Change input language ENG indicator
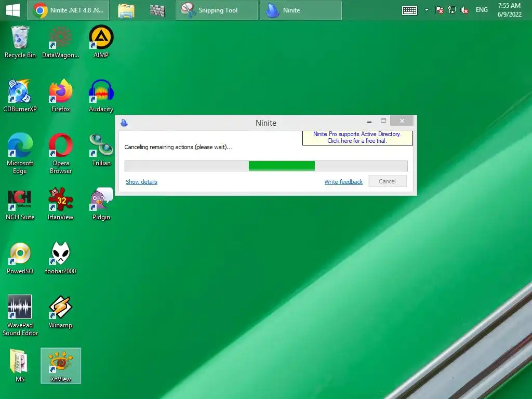This screenshot has height=399, width=532. (482, 10)
